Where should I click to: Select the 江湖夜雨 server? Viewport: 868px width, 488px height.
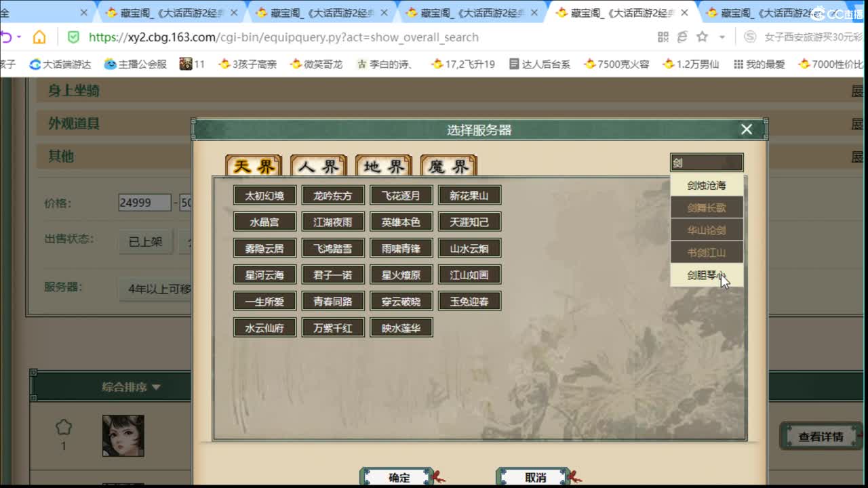point(333,222)
